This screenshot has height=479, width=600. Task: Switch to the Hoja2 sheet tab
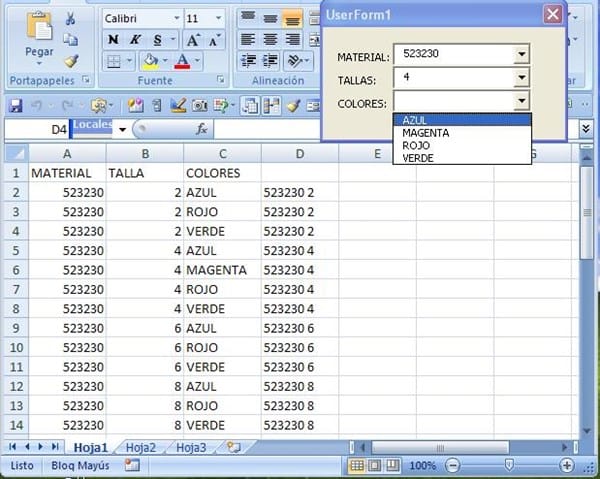click(x=141, y=447)
